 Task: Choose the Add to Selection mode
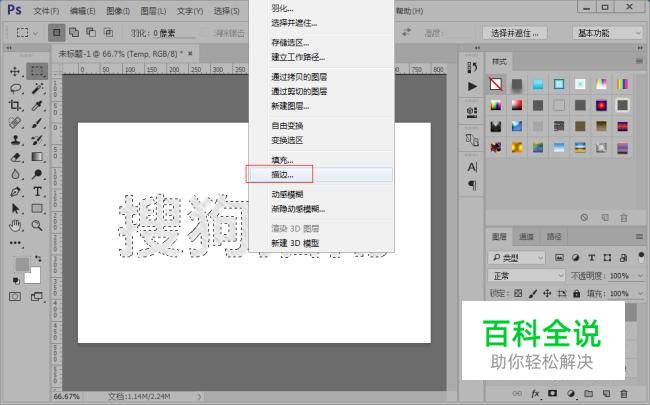click(x=74, y=32)
